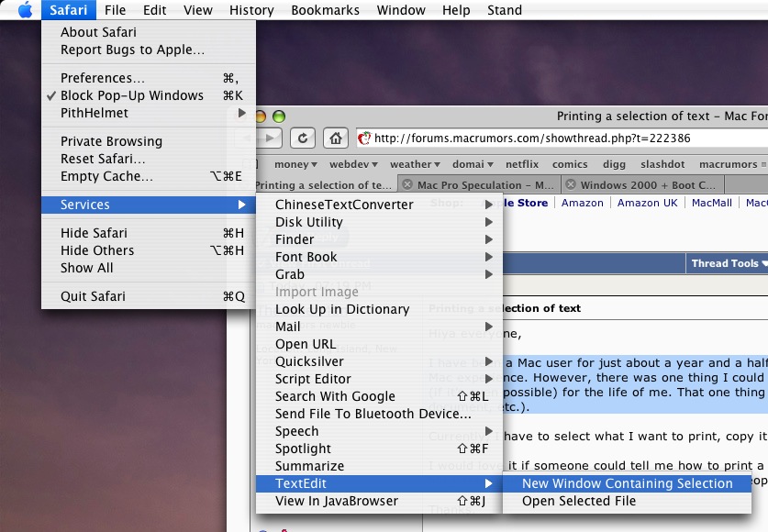Viewport: 768px width, 532px height.
Task: Open the weather bookmarks dropdown
Action: 415,164
